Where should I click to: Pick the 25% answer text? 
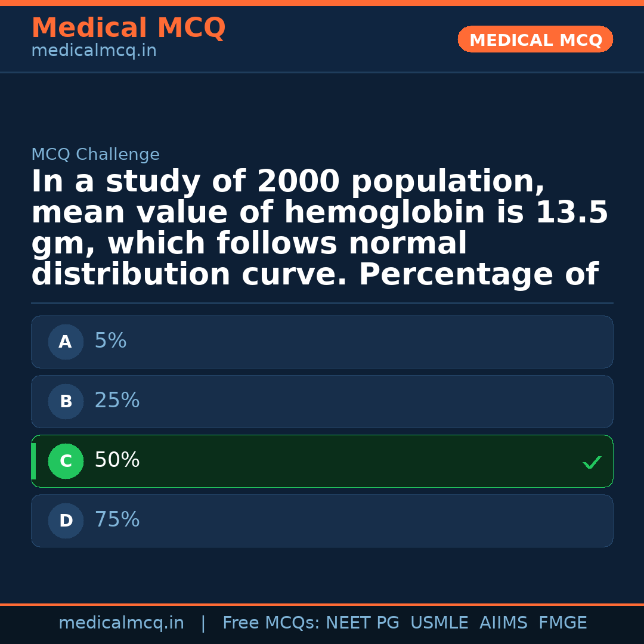click(x=117, y=401)
